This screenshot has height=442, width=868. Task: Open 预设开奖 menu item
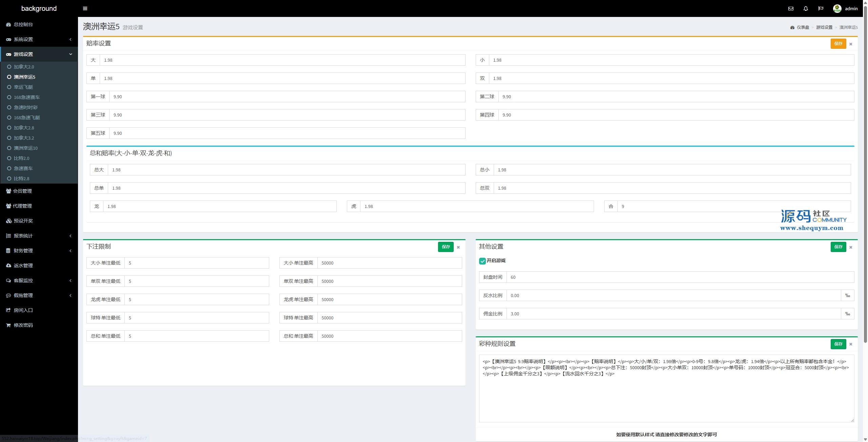pyautogui.click(x=23, y=221)
